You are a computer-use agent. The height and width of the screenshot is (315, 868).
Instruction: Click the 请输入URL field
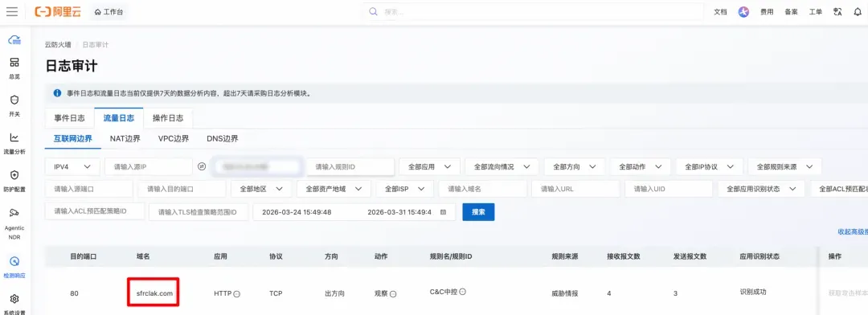pyautogui.click(x=575, y=189)
